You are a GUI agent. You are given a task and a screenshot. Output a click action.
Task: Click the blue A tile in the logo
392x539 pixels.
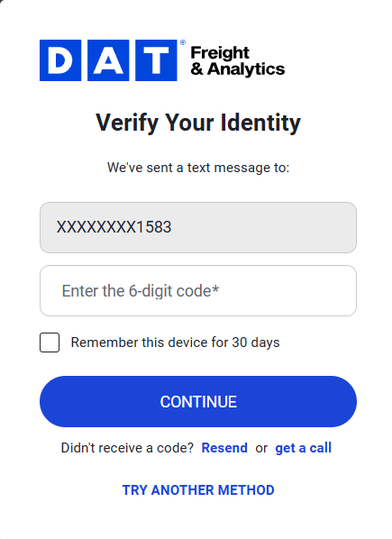[x=108, y=60]
